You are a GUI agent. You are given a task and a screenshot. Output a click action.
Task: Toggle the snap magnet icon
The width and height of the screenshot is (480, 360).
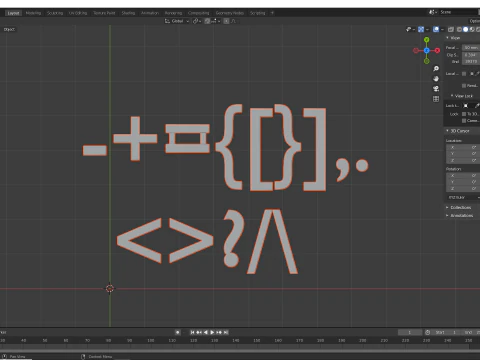click(x=207, y=21)
